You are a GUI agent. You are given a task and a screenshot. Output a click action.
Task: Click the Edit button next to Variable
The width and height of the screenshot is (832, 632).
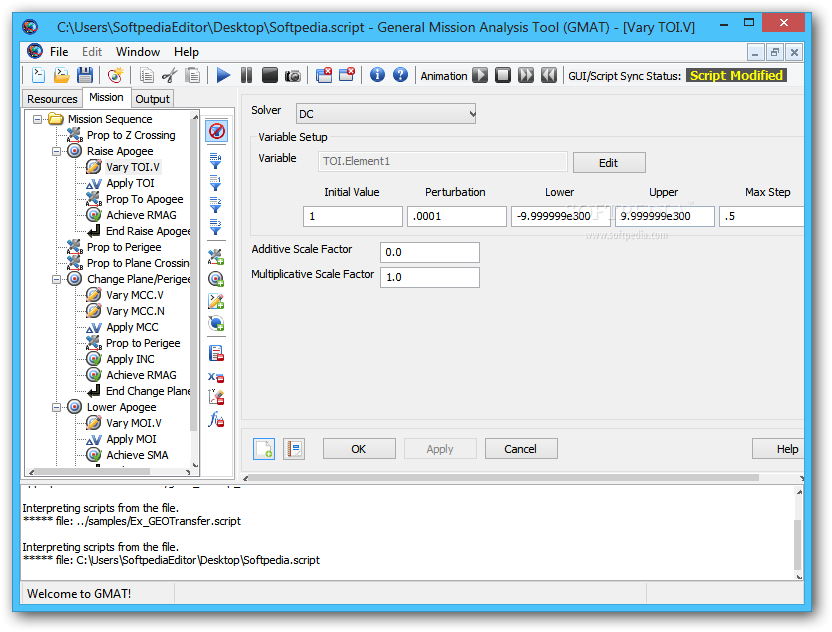pos(609,163)
